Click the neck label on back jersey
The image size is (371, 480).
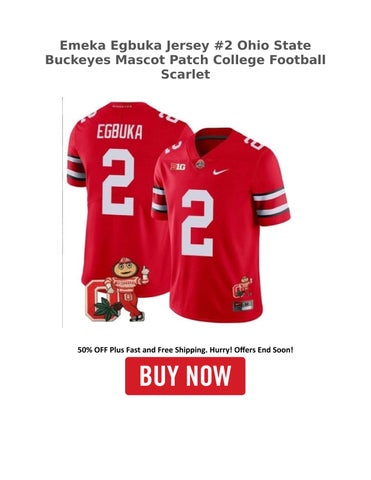(122, 106)
